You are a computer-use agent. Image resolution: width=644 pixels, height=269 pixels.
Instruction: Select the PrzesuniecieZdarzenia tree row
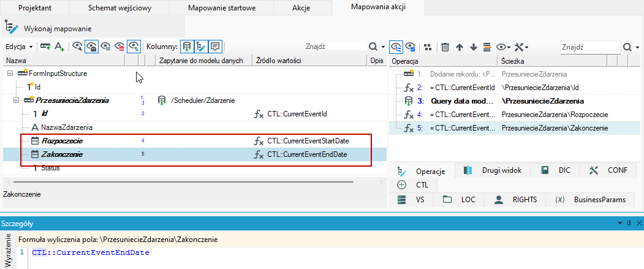tap(196, 100)
